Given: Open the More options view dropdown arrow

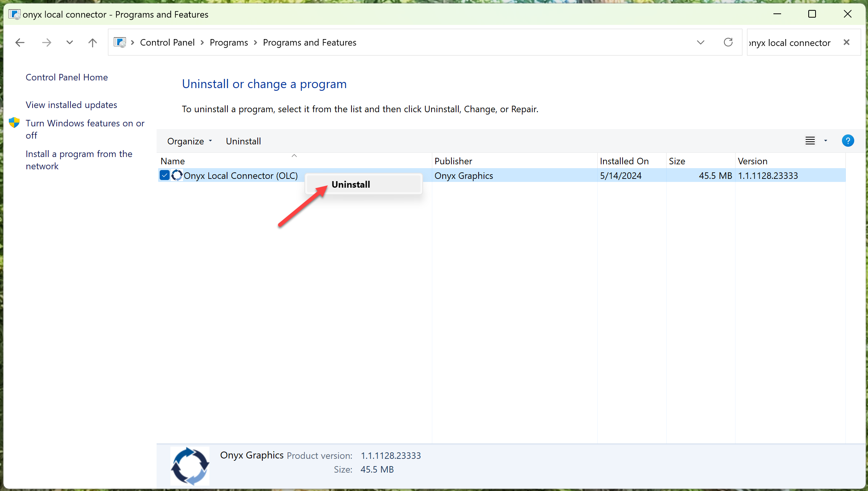Looking at the screenshot, I should pyautogui.click(x=825, y=141).
